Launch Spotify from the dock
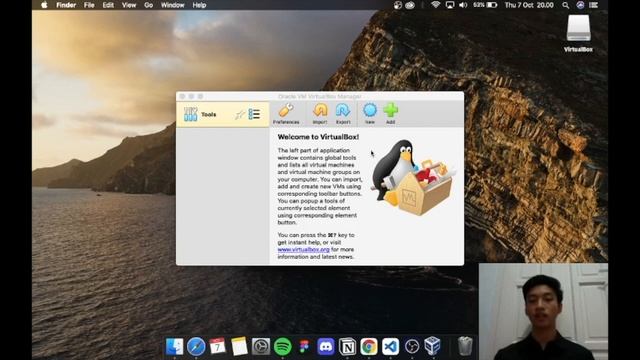Viewport: 640px width, 360px height. [282, 347]
